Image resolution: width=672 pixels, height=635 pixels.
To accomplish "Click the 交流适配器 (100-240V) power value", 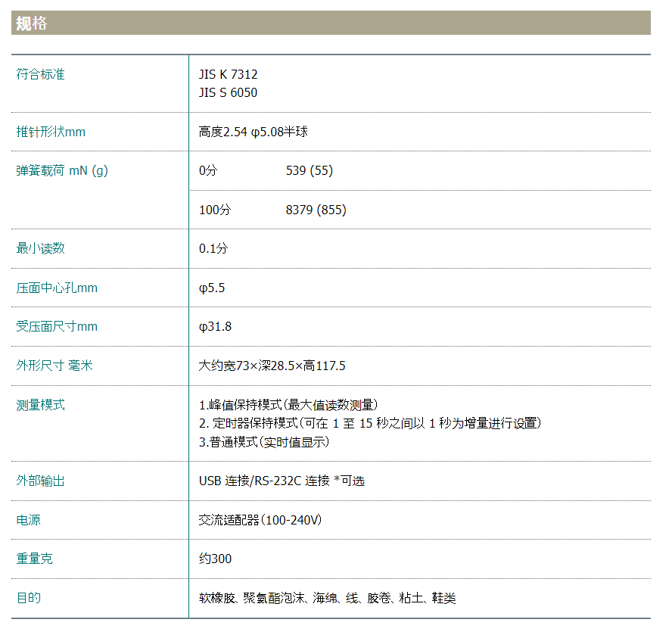I will point(260,520).
